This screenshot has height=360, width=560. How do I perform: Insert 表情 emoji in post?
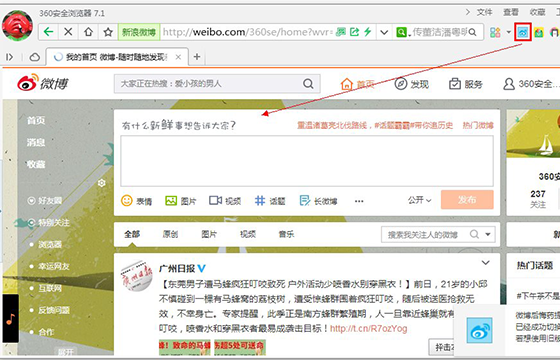tap(137, 201)
